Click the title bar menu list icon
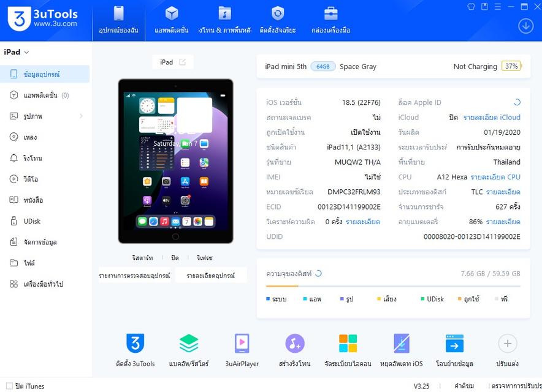Viewport: 542px width, 392px height. 498,7
